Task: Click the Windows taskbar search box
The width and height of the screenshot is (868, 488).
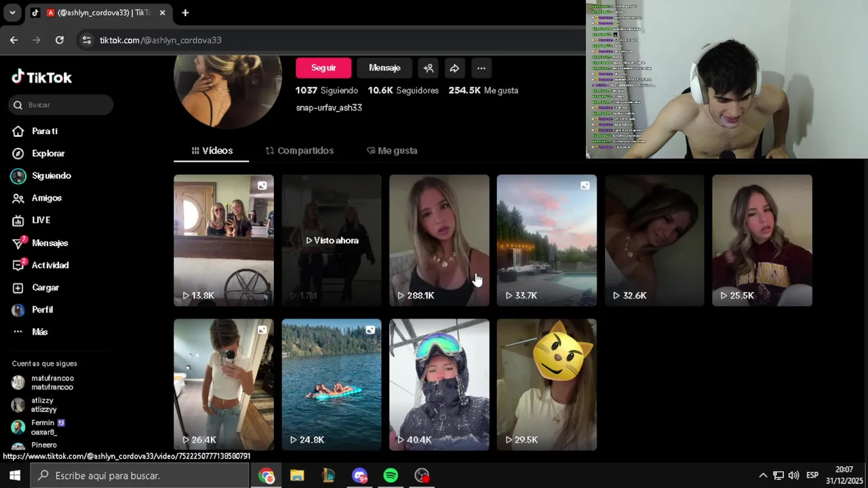Action: pos(140,475)
